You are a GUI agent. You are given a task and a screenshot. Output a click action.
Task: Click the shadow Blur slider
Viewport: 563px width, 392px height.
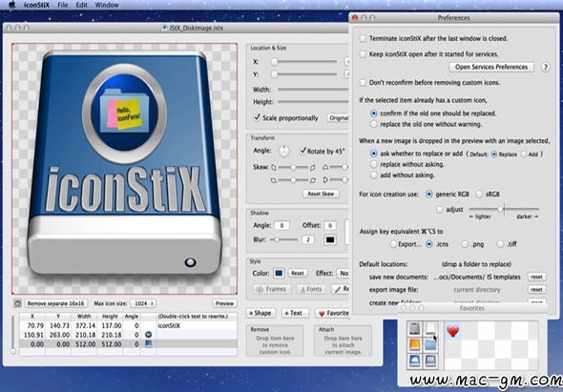tap(284, 239)
